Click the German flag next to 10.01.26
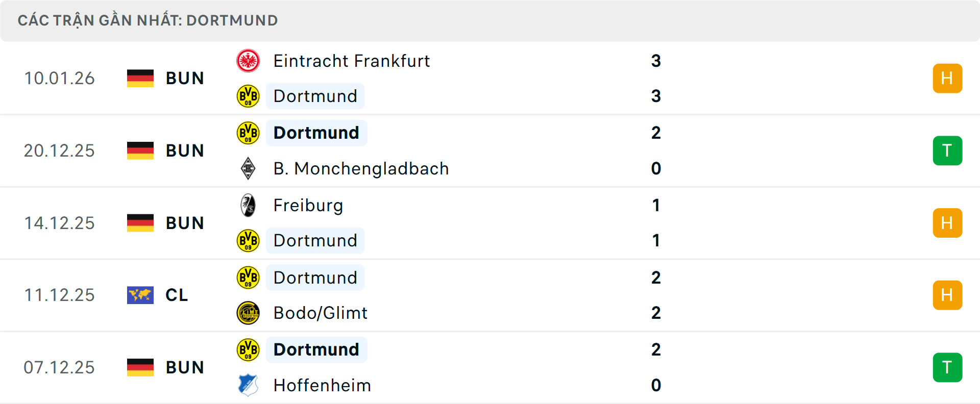 pos(140,78)
